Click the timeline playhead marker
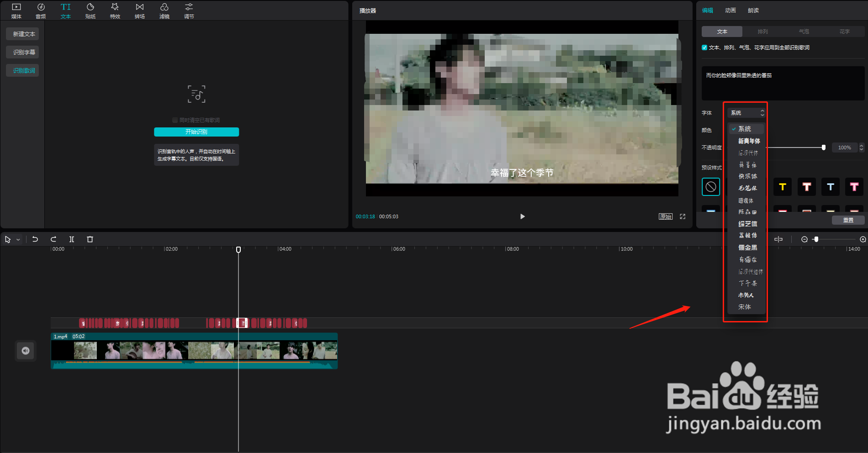This screenshot has width=868, height=453. pyautogui.click(x=238, y=250)
